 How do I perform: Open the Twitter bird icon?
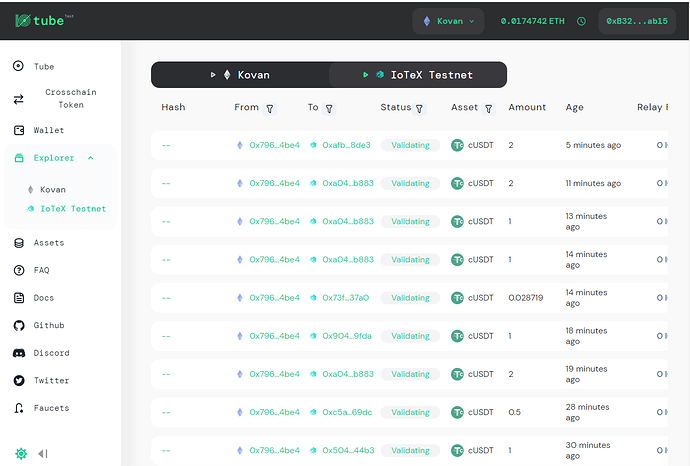coord(19,380)
